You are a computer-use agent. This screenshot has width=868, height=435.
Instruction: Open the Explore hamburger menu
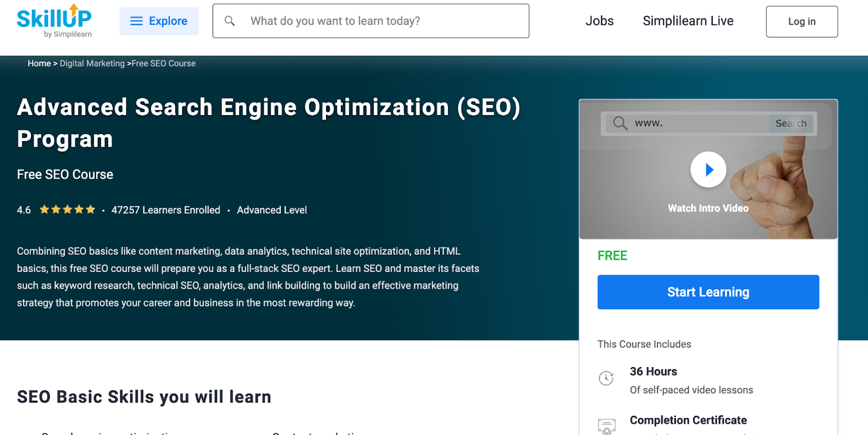159,21
